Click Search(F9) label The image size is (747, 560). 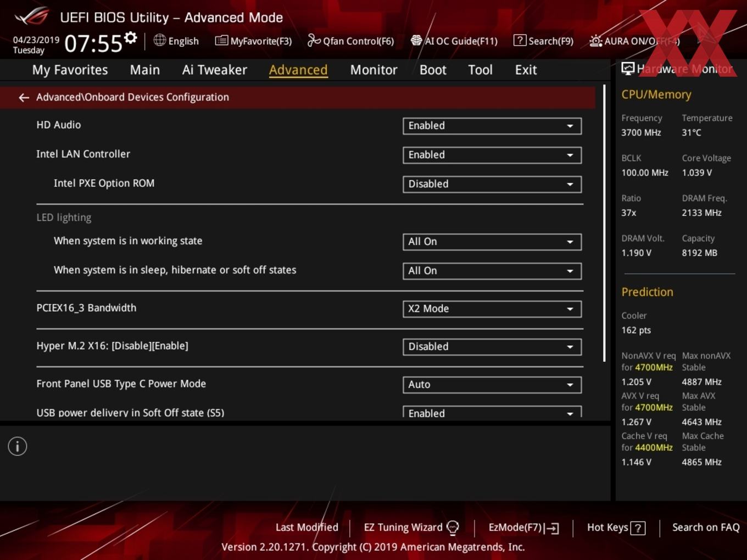[x=551, y=41]
